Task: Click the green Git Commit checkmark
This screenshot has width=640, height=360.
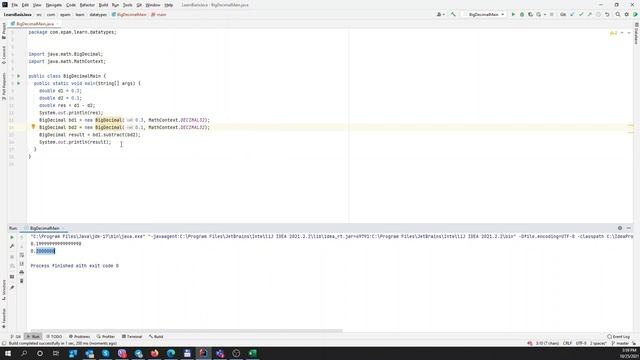Action: (x=581, y=14)
